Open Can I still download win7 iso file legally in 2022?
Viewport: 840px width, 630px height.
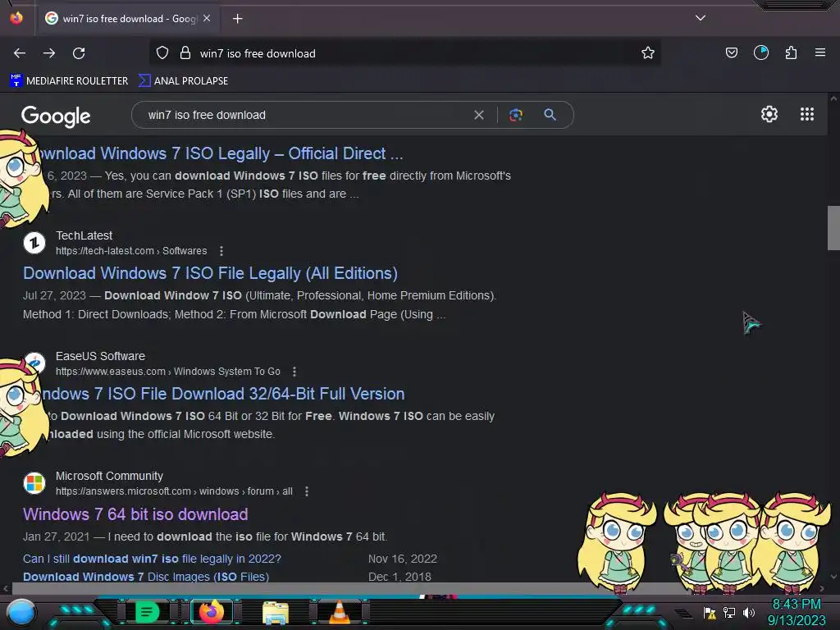point(152,559)
